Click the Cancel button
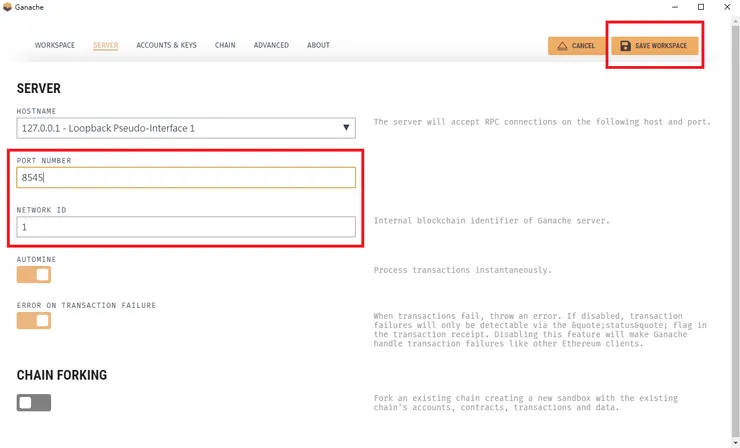Image resolution: width=740 pixels, height=448 pixels. pos(576,46)
